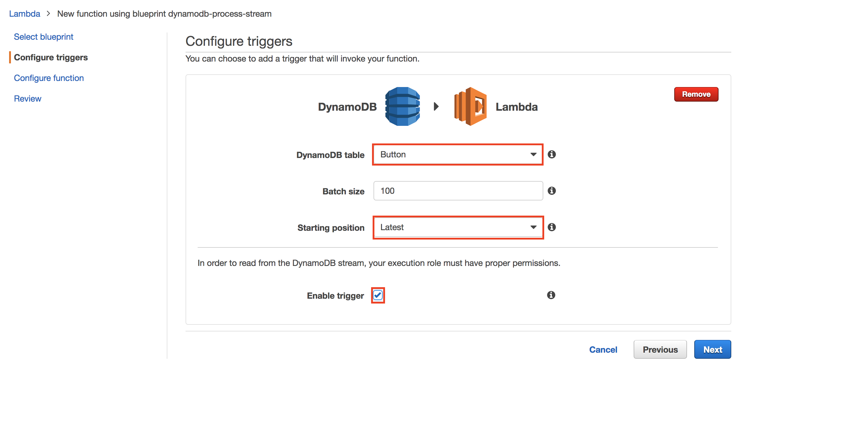Viewport: 868px width, 440px height.
Task: Remove the DynamoDB trigger
Action: (x=696, y=94)
